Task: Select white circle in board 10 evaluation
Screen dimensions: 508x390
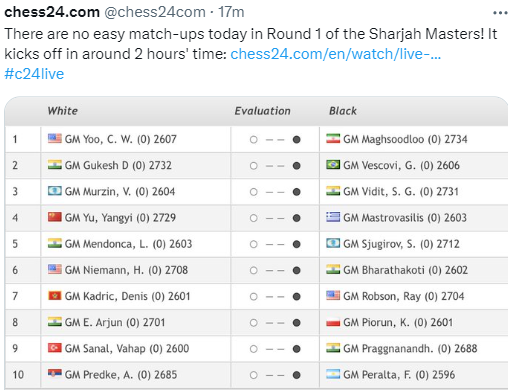Action: click(254, 375)
